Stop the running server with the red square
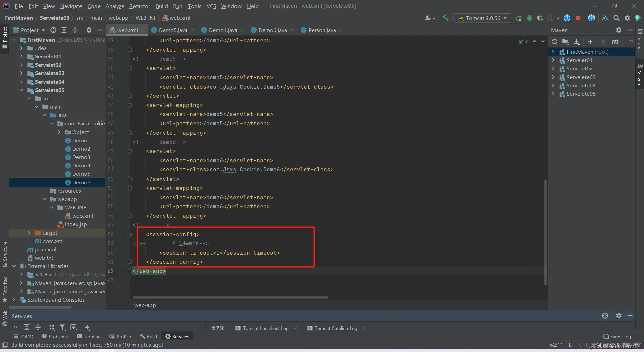The image size is (644, 352). click(x=578, y=18)
